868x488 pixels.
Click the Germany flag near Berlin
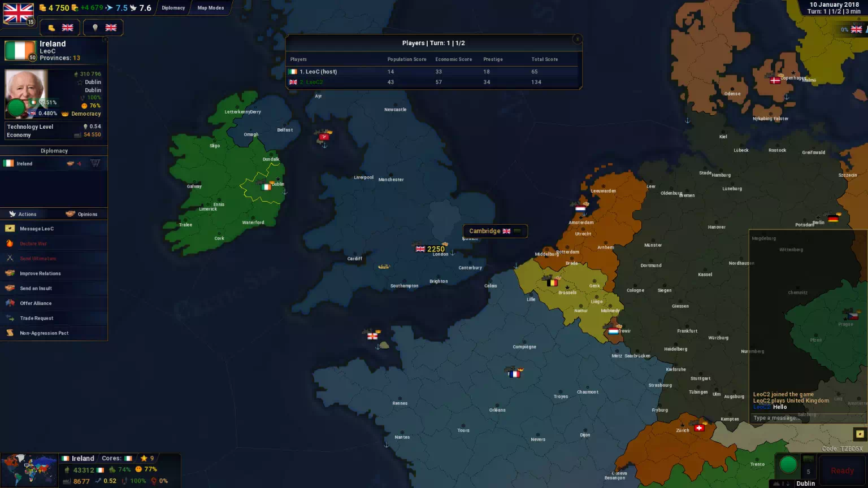[833, 219]
